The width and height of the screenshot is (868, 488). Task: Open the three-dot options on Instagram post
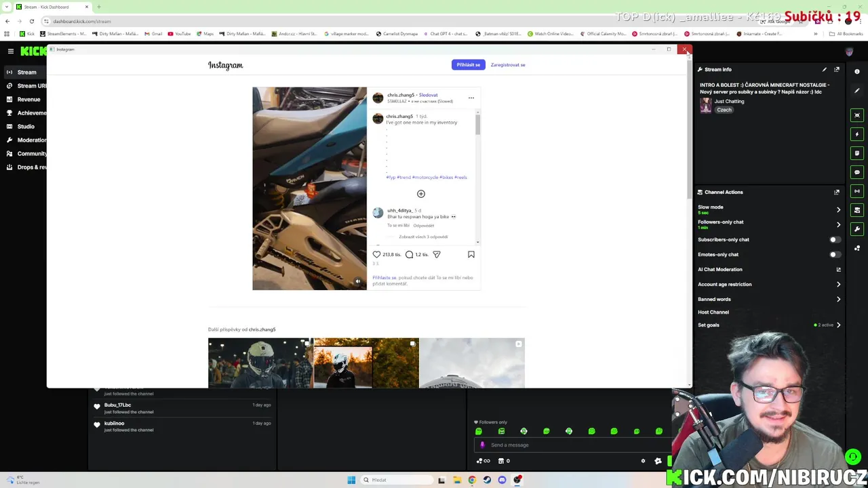point(471,98)
